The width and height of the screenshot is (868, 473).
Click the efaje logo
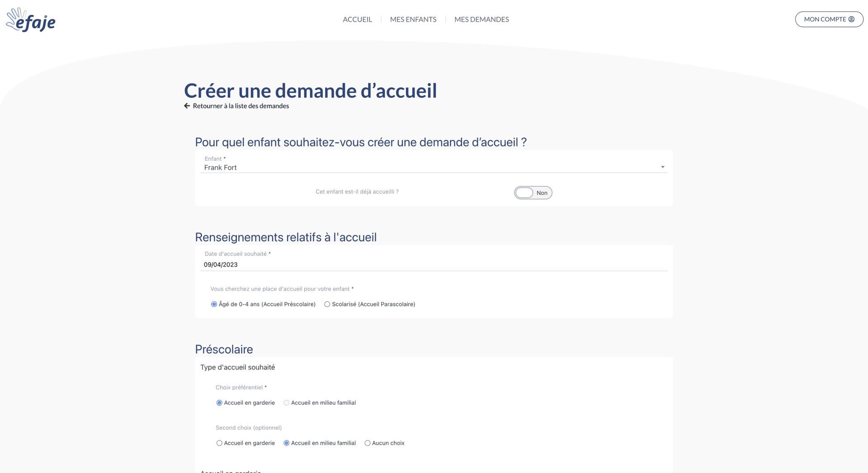(x=31, y=20)
